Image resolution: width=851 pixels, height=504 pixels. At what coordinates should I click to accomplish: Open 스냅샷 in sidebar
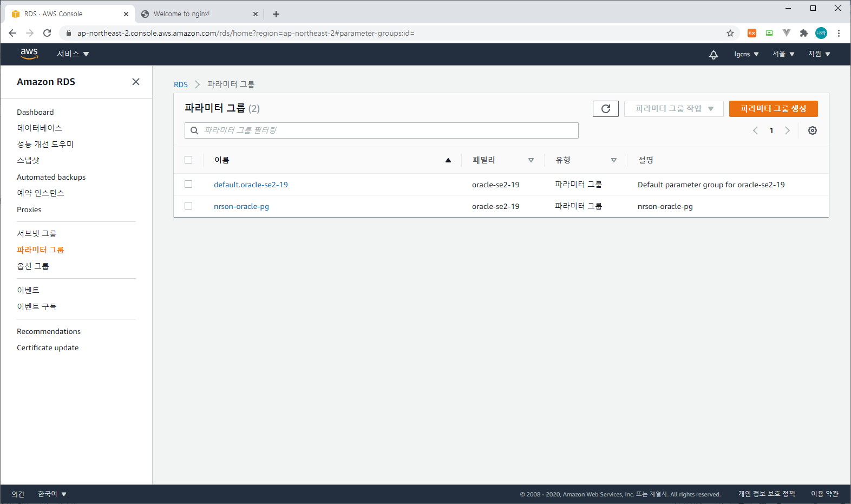(28, 160)
